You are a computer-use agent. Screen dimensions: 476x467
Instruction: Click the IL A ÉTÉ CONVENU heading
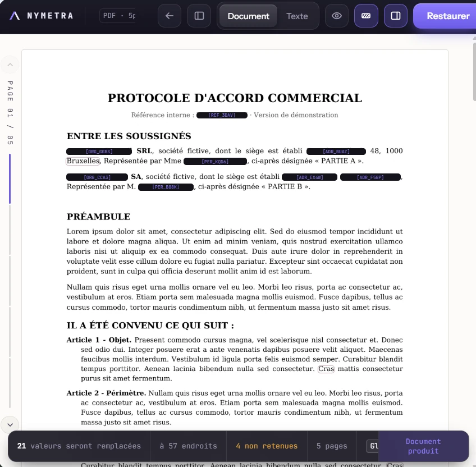pyautogui.click(x=150, y=326)
